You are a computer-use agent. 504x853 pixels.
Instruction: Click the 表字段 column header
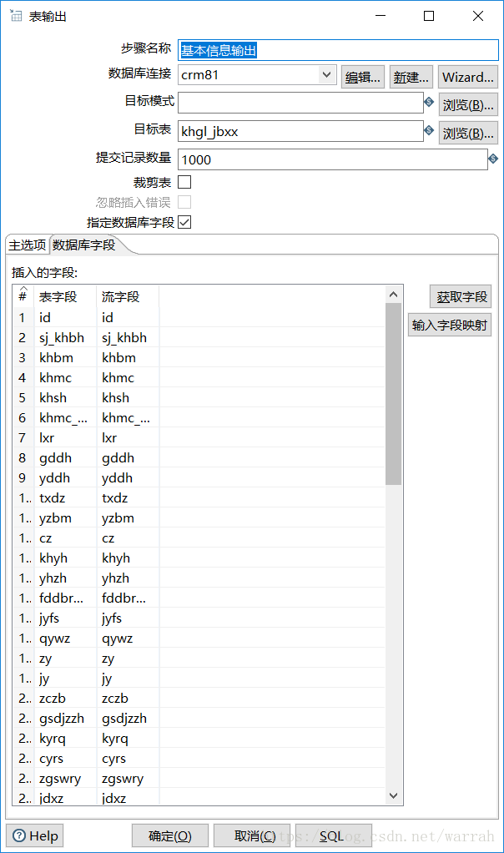(65, 296)
